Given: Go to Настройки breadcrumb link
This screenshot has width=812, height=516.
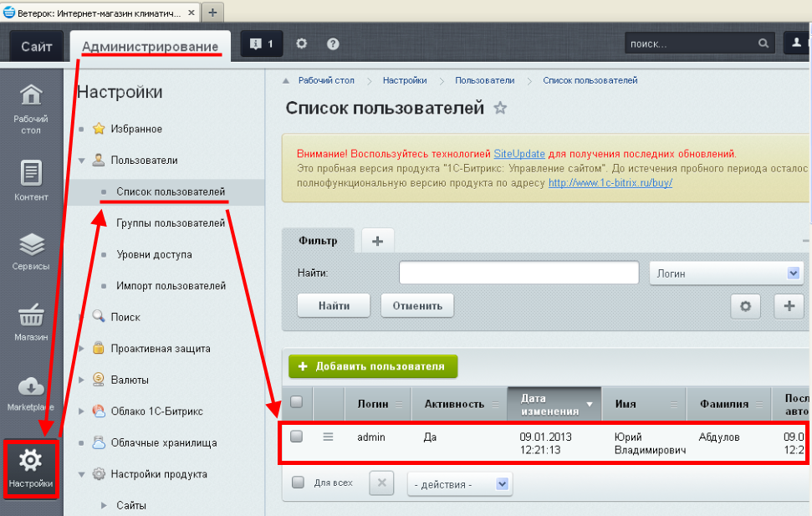Looking at the screenshot, I should point(405,81).
